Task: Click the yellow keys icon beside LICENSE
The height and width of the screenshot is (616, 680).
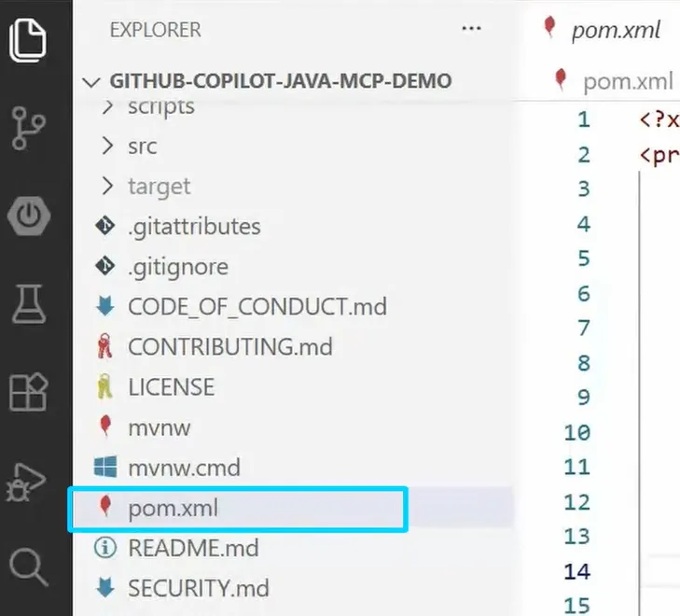Action: (x=104, y=386)
